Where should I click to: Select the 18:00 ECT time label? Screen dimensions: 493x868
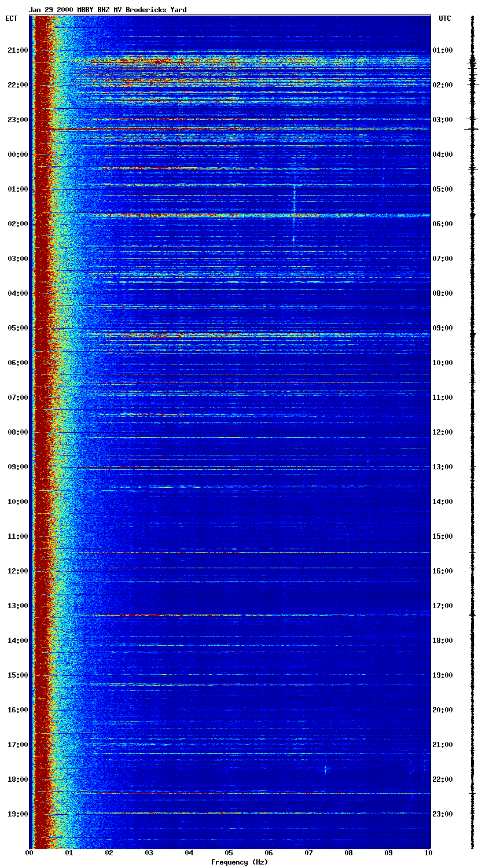[x=18, y=779]
